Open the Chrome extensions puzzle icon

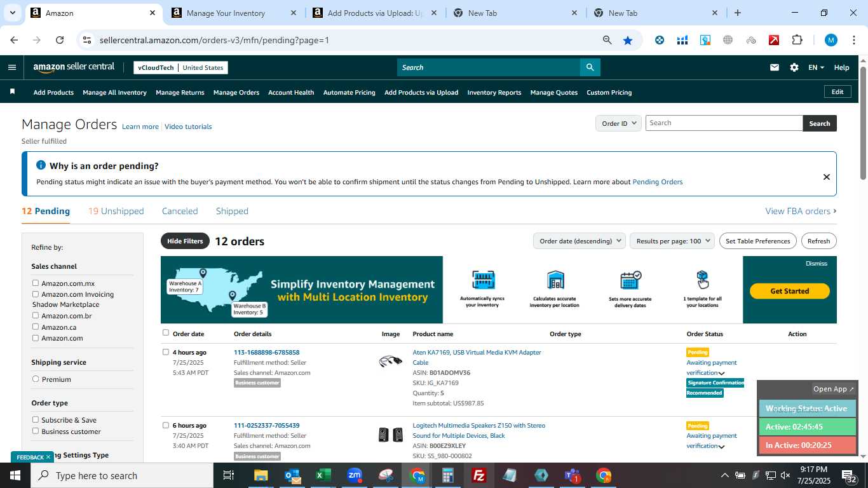[x=797, y=40]
